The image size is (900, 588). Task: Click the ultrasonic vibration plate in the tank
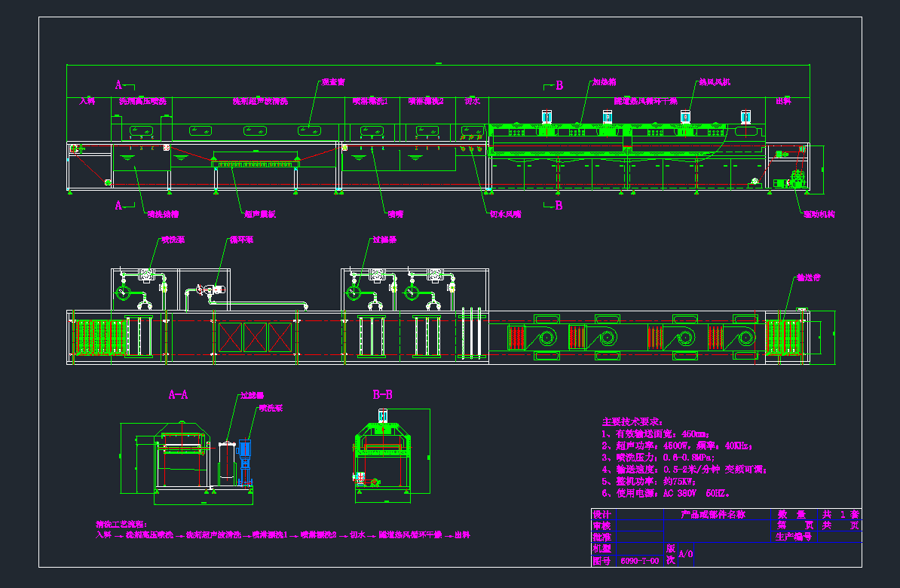click(x=256, y=163)
